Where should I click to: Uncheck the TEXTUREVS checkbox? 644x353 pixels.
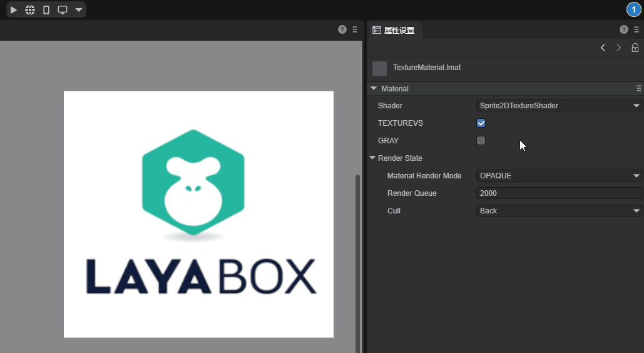pyautogui.click(x=481, y=123)
